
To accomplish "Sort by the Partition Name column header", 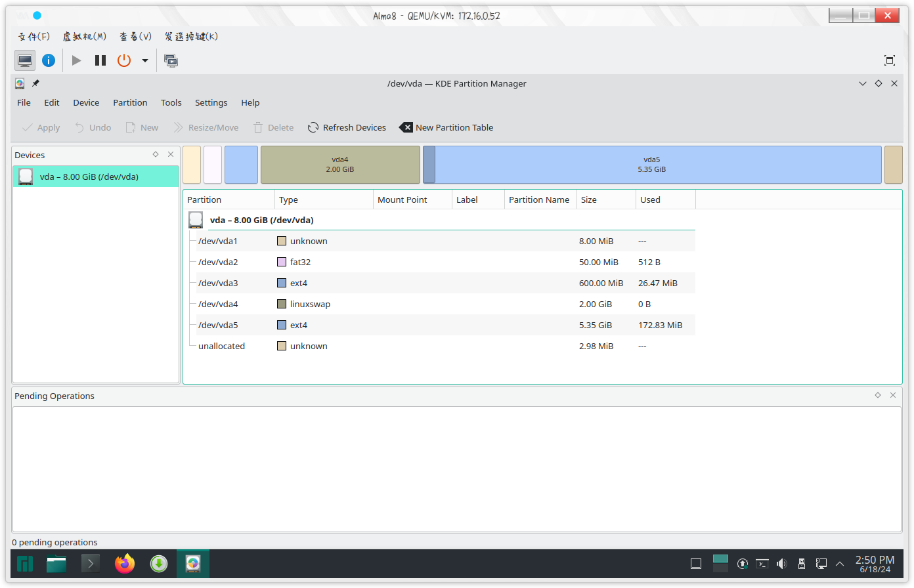I will (x=540, y=199).
